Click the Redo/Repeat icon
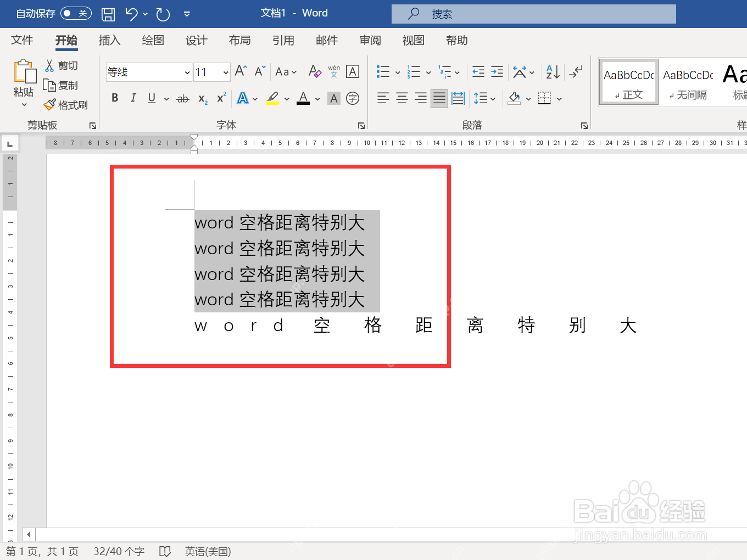Screen dimensions: 747x560 [x=163, y=14]
